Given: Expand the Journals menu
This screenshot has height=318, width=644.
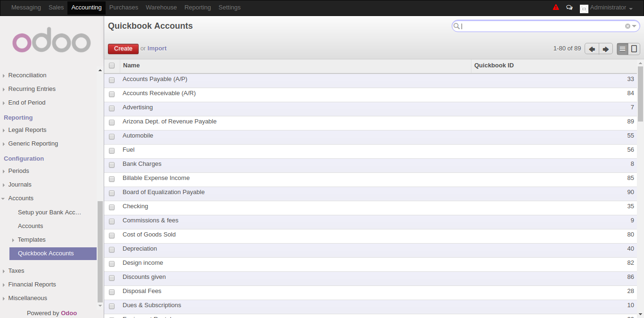Looking at the screenshot, I should pyautogui.click(x=20, y=185).
